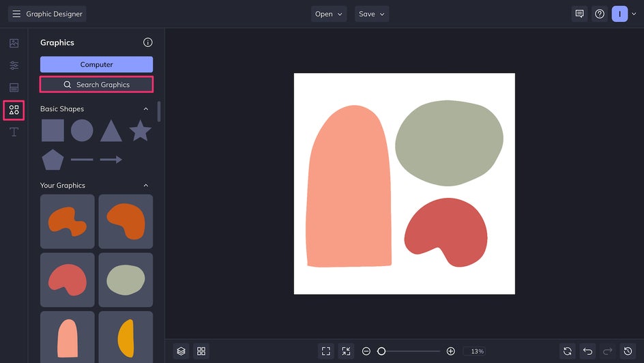
Task: Open the Image Manager sidebar tab
Action: 14,43
